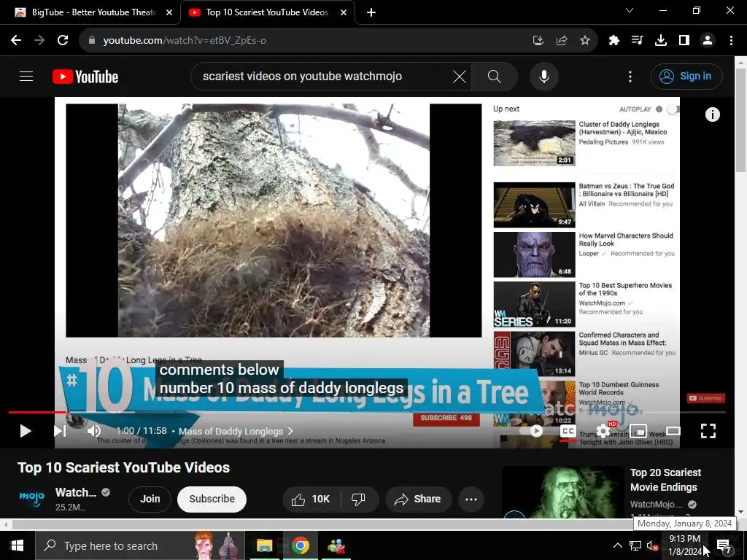Viewport: 747px width, 560px height.
Task: Open the Windows Start menu
Action: pos(18,545)
